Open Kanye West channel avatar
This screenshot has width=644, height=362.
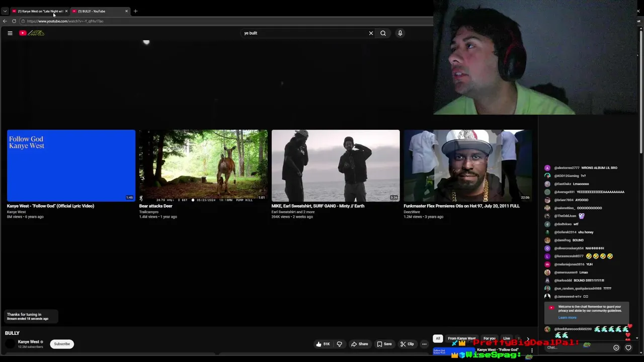click(x=10, y=344)
